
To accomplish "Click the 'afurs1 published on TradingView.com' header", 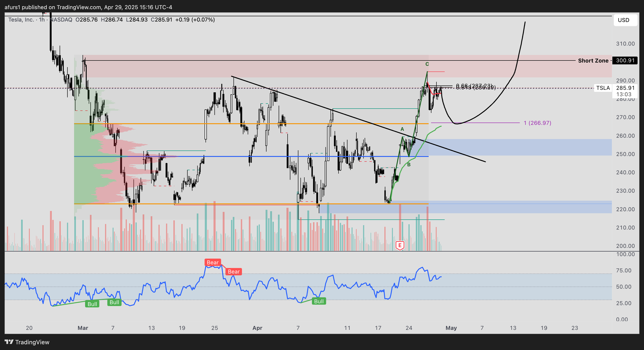I will 53,7.
